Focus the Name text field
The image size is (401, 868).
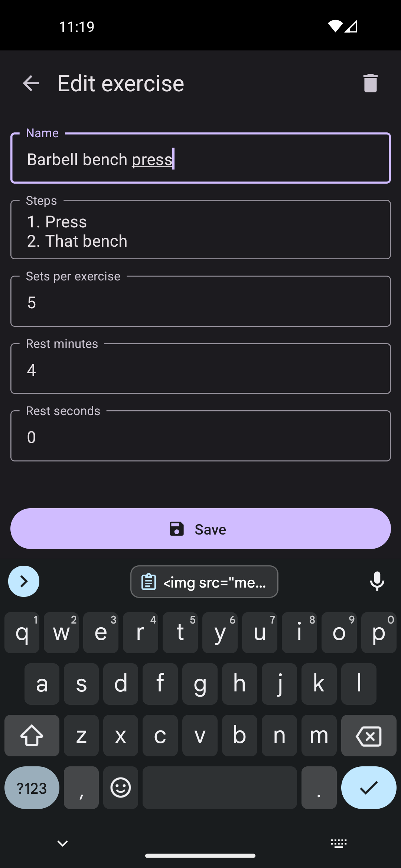(200, 159)
